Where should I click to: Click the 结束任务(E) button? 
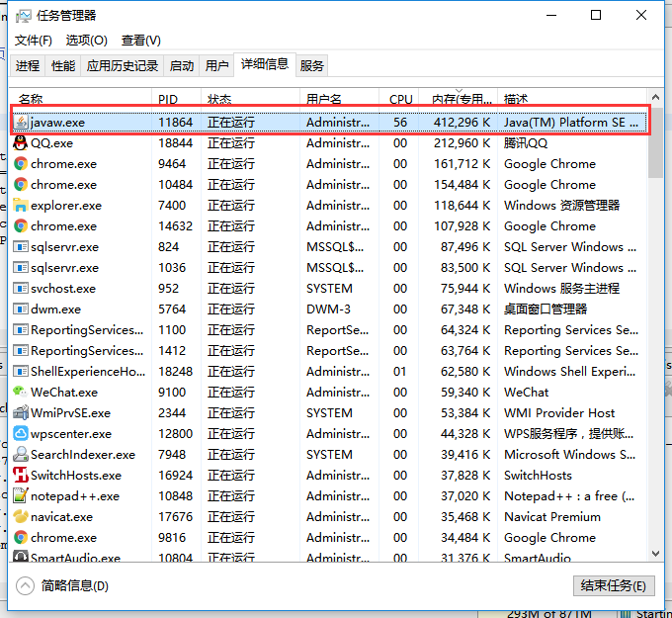coord(614,585)
